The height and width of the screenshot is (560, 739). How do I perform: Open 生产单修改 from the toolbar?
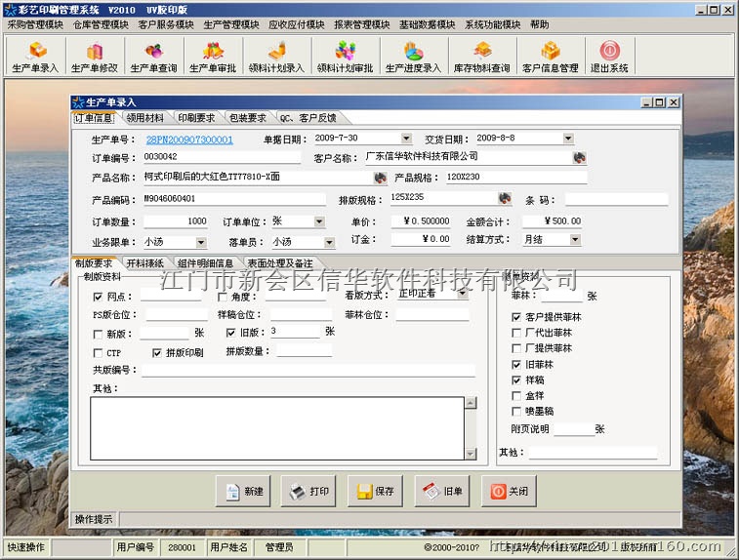pyautogui.click(x=95, y=57)
